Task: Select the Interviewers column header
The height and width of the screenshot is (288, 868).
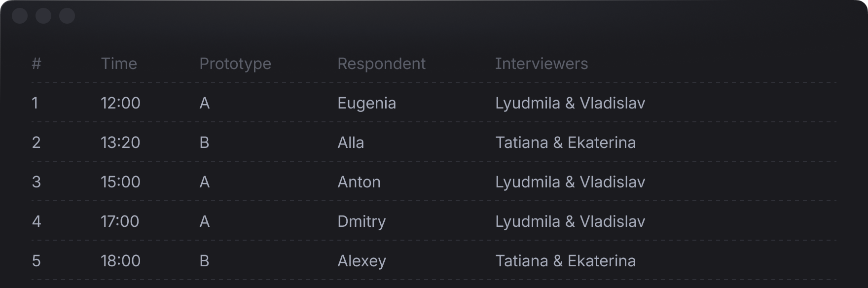Action: [542, 64]
